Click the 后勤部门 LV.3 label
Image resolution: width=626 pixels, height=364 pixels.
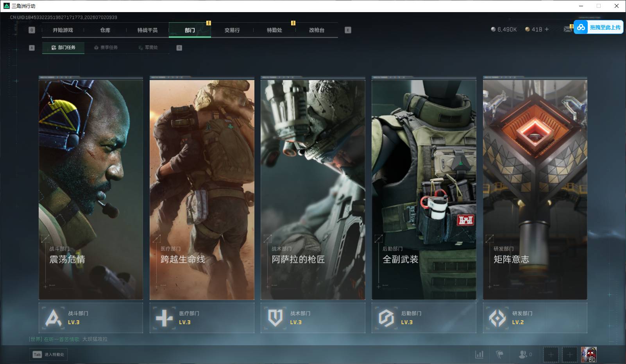point(407,323)
